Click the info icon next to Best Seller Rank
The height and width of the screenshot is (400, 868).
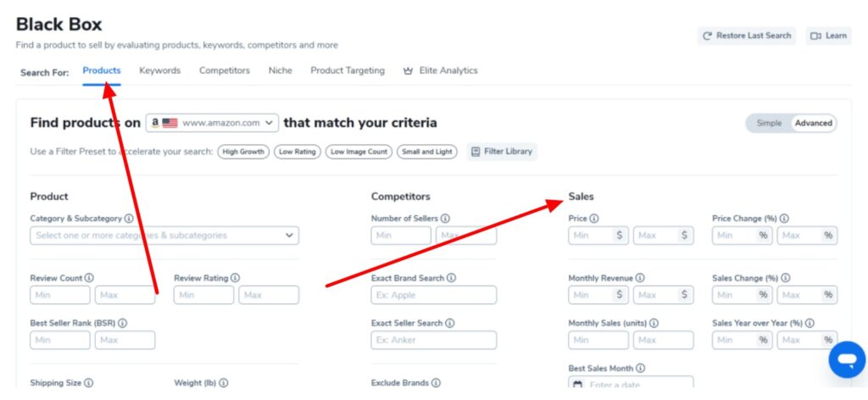tap(122, 323)
